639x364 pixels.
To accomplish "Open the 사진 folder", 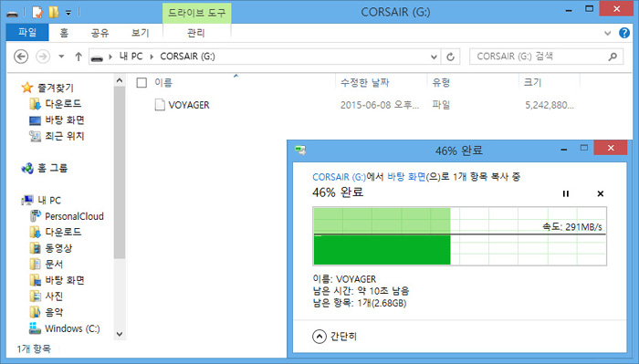I will 54,296.
